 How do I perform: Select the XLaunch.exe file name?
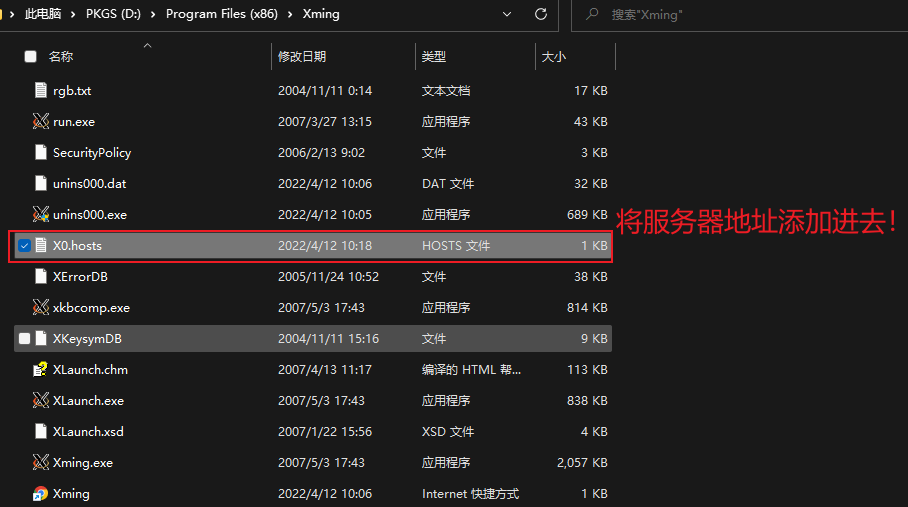click(89, 401)
